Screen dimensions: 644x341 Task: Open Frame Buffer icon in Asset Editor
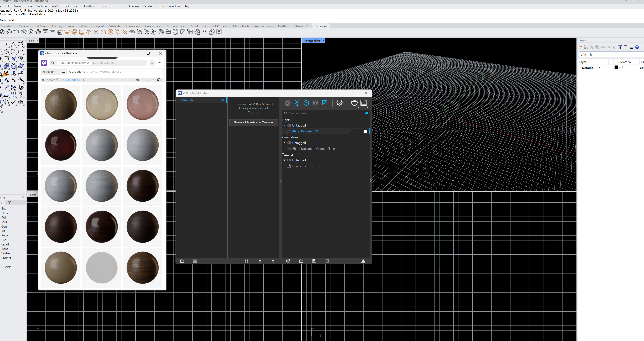coord(364,103)
